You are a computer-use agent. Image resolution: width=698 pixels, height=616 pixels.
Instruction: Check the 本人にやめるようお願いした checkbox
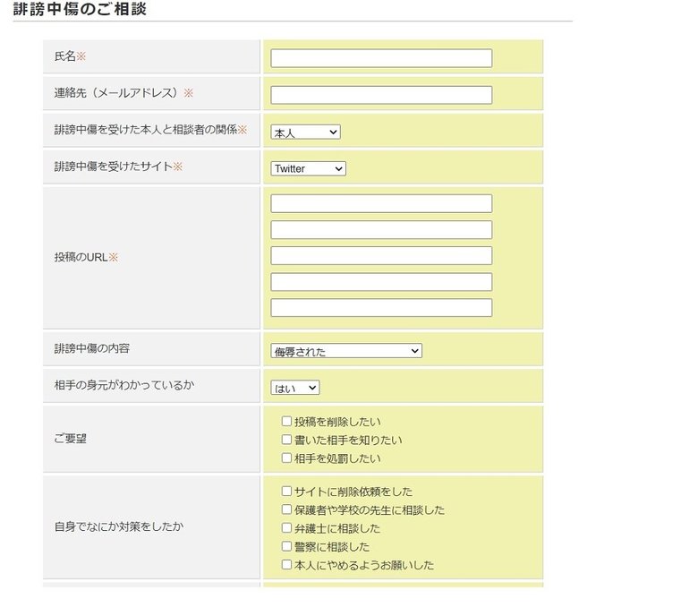click(286, 565)
